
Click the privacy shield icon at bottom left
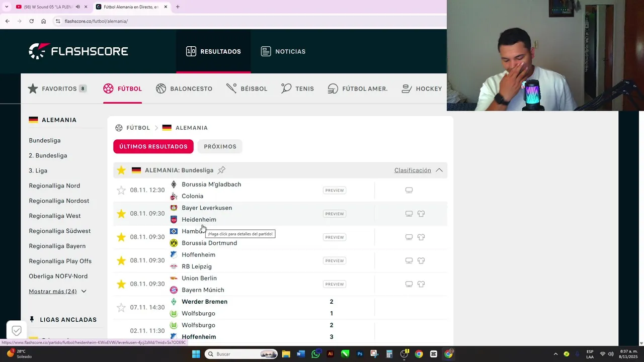coord(17,330)
